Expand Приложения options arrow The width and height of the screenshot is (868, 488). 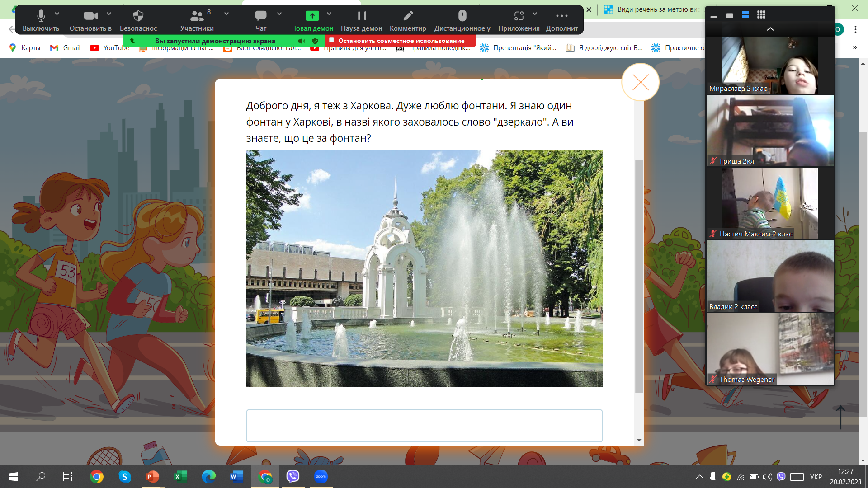535,14
